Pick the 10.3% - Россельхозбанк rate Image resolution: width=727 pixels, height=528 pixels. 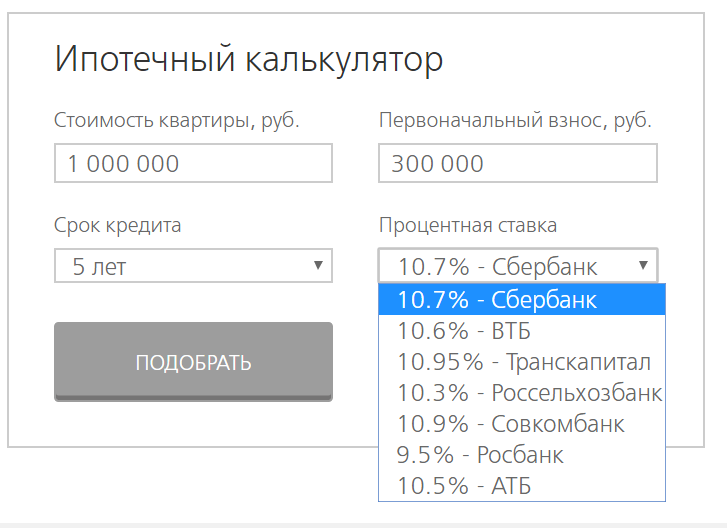[x=522, y=393]
